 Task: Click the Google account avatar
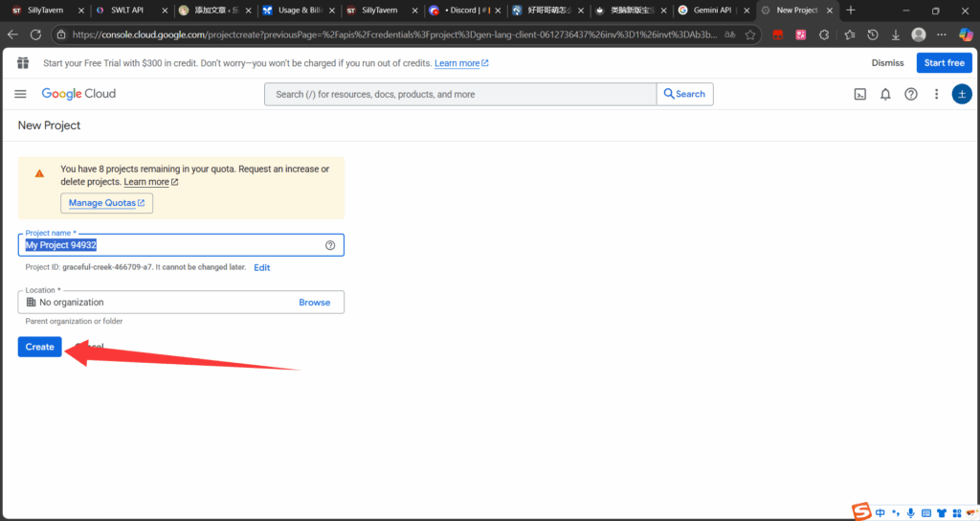click(962, 94)
